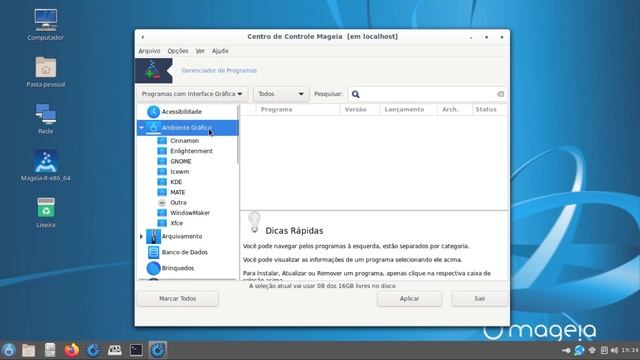Open Mageia-8-x86_64 desktop icon

45,165
